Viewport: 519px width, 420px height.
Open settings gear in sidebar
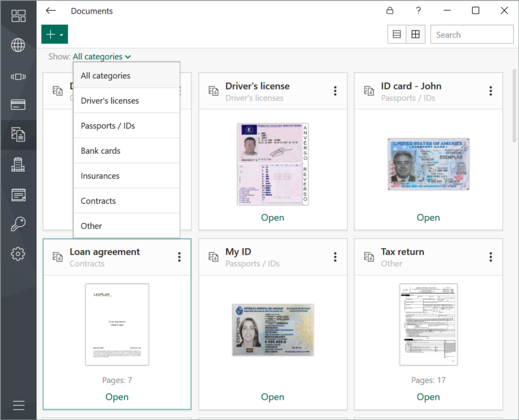pyautogui.click(x=18, y=254)
